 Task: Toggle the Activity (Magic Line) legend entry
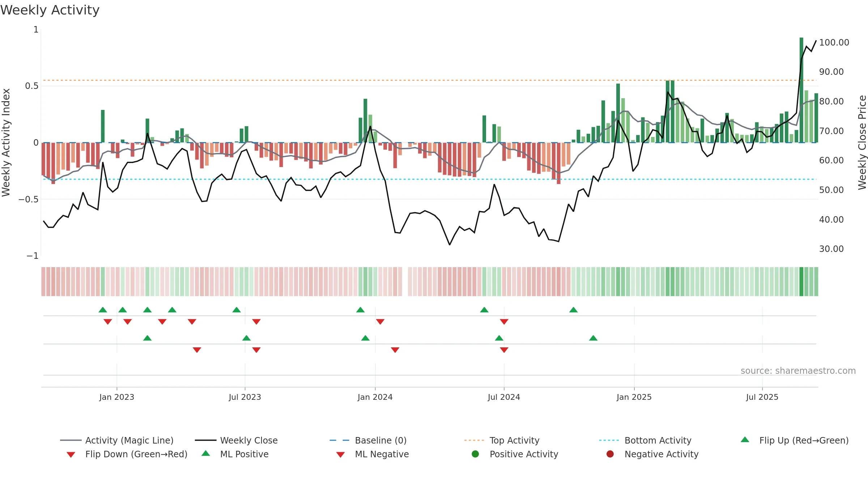coord(117,440)
